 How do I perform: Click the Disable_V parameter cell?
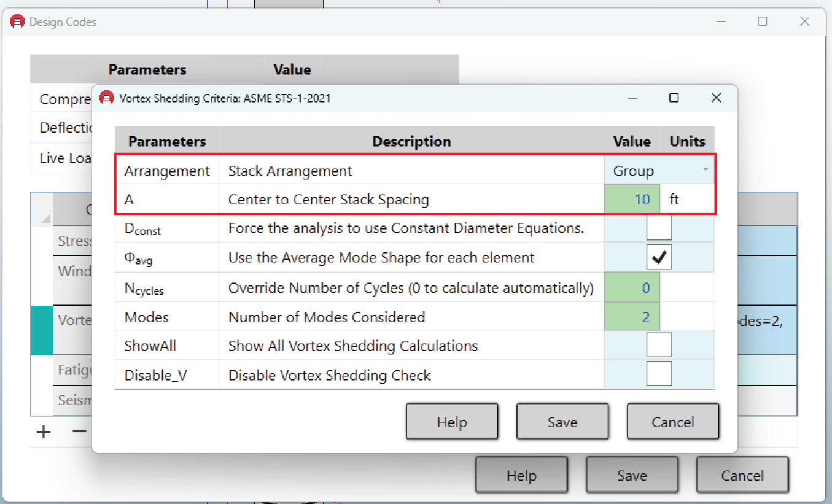(x=167, y=374)
